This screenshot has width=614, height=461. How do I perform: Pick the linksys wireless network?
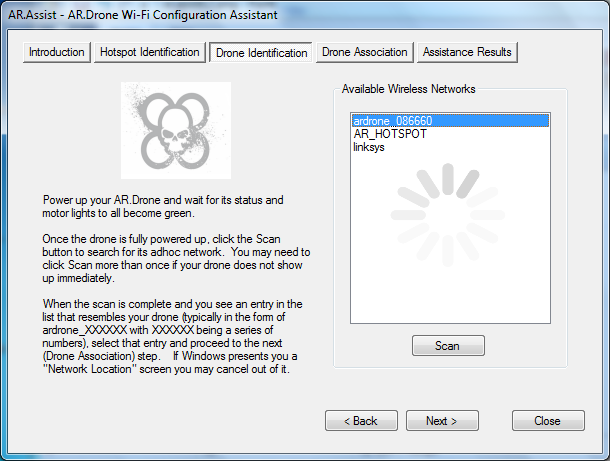(x=450, y=147)
